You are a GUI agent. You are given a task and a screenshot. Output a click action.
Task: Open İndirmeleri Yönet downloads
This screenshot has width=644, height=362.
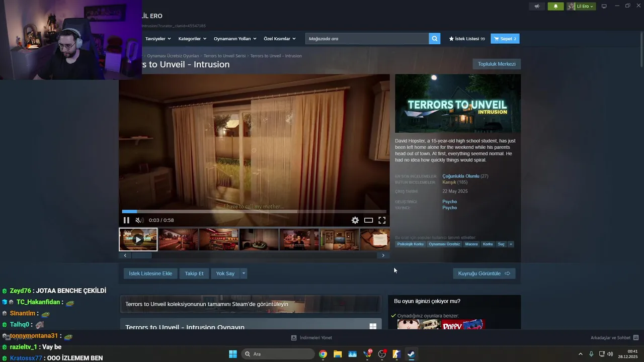point(311,338)
